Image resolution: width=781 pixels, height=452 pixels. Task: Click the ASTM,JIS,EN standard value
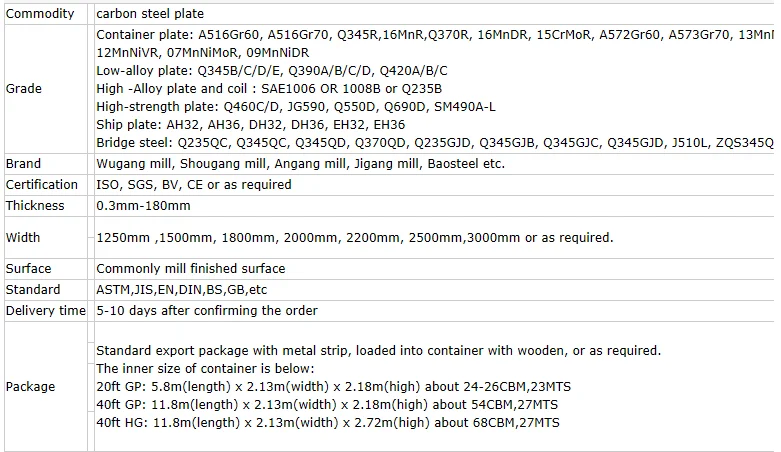[182, 290]
